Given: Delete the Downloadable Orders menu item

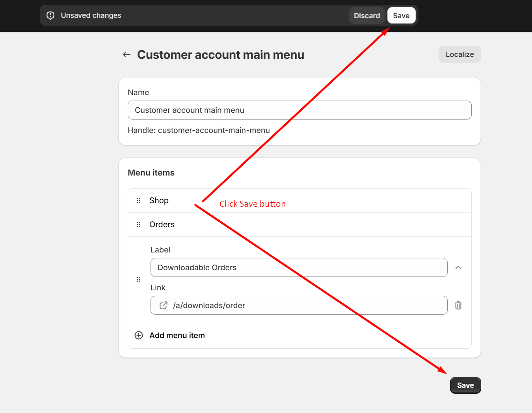Looking at the screenshot, I should [458, 305].
